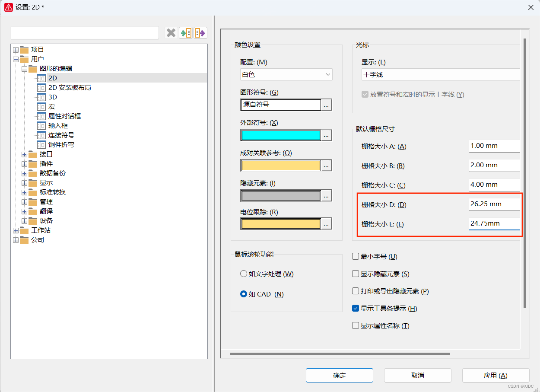Click the 确定 button
The height and width of the screenshot is (392, 540).
click(339, 376)
